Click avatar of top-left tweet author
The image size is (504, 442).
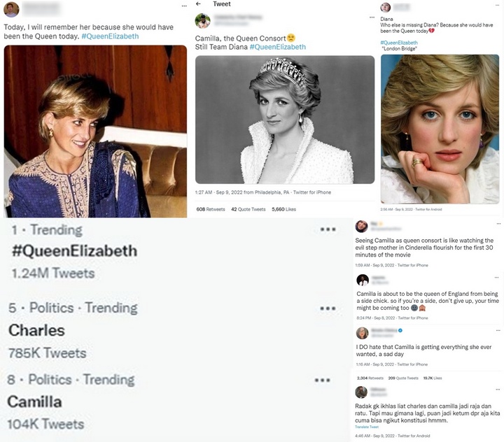tap(11, 9)
